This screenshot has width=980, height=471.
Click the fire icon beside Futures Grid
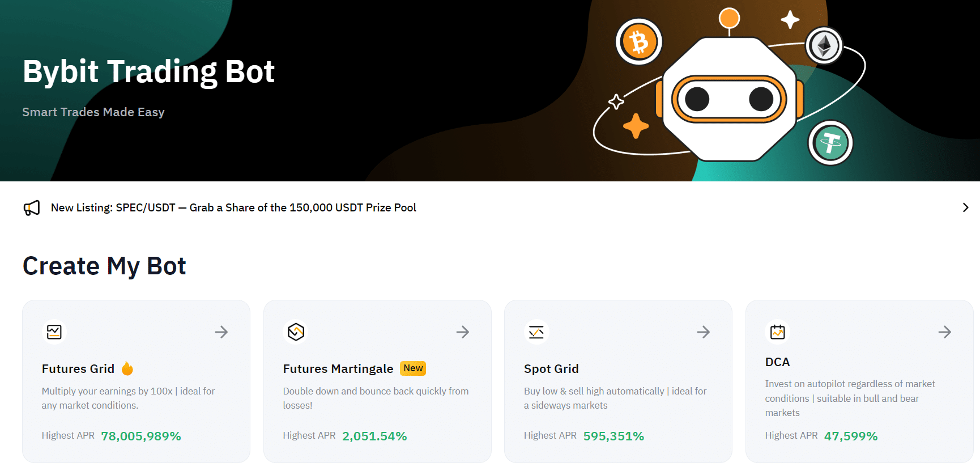127,368
